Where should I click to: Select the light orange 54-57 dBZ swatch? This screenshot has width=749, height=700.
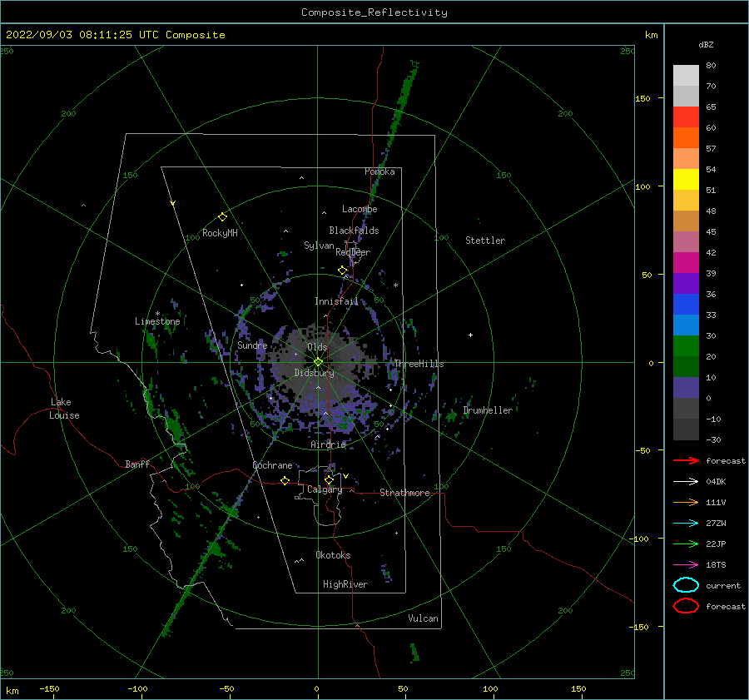(x=686, y=159)
